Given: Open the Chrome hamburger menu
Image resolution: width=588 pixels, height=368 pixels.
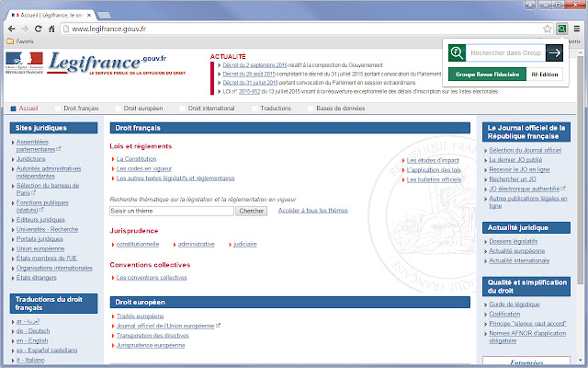Looking at the screenshot, I should (577, 29).
